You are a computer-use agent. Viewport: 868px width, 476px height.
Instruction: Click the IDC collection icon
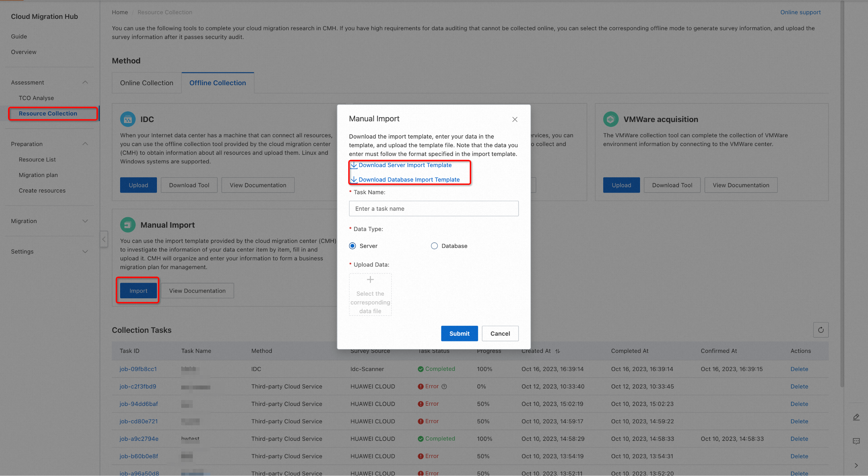(128, 119)
